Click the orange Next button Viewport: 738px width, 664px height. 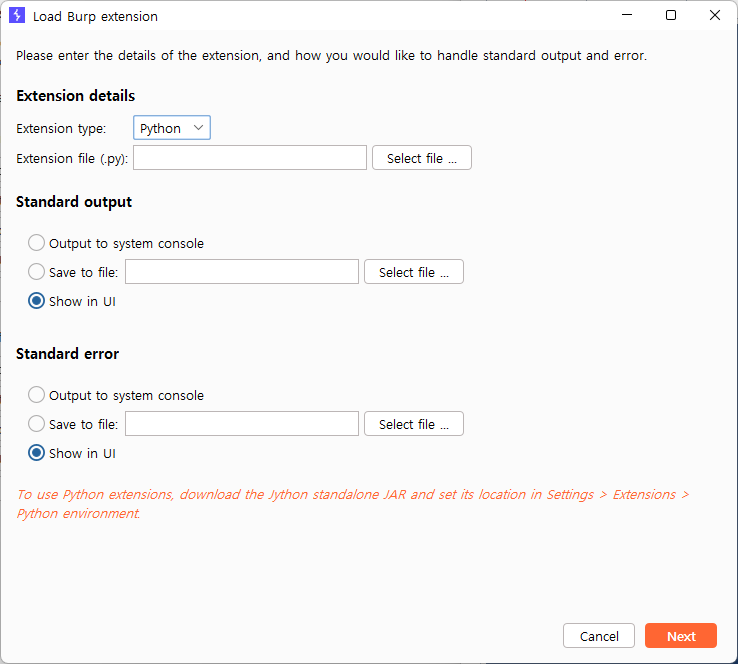coord(681,636)
